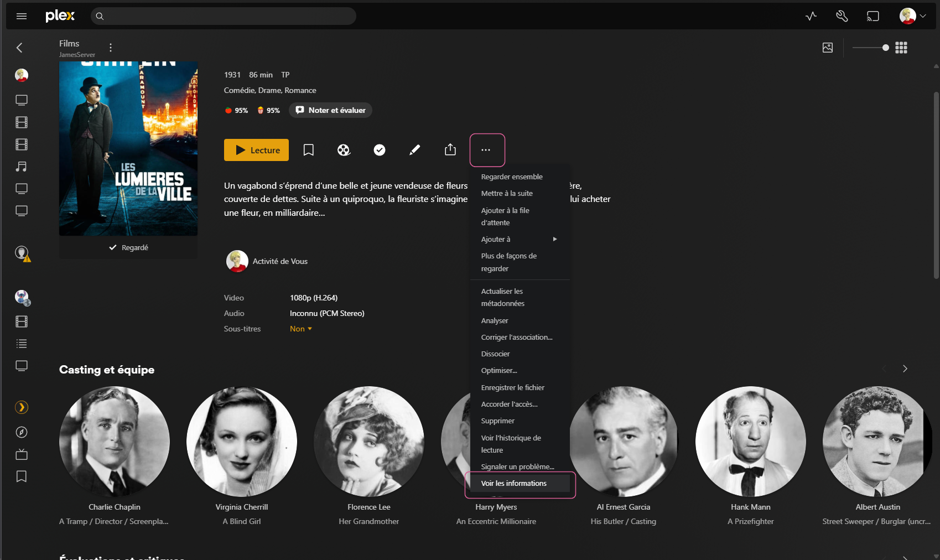Adjust the thumbnail size slider
This screenshot has height=560, width=940.
click(871, 48)
